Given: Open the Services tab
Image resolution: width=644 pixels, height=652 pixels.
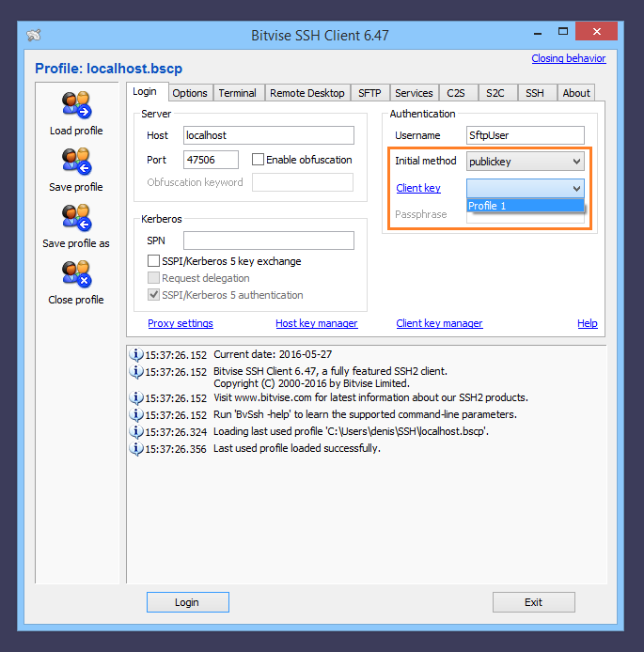Looking at the screenshot, I should (414, 93).
